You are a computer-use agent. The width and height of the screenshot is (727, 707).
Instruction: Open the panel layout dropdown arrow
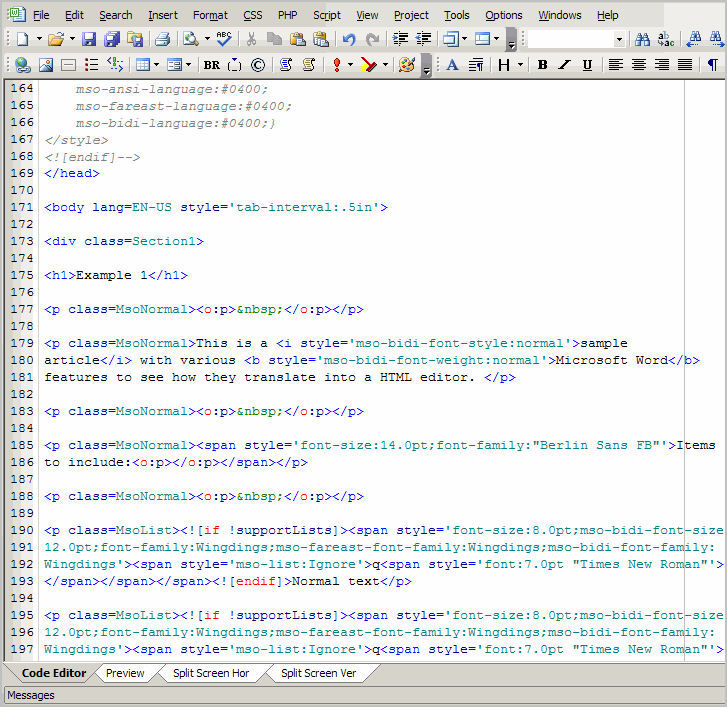[x=497, y=39]
